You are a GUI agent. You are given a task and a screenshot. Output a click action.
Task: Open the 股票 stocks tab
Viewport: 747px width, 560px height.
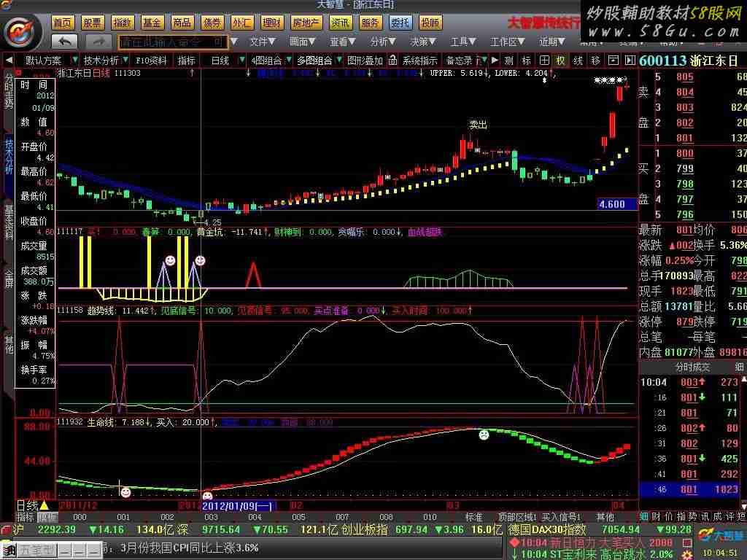[x=93, y=23]
